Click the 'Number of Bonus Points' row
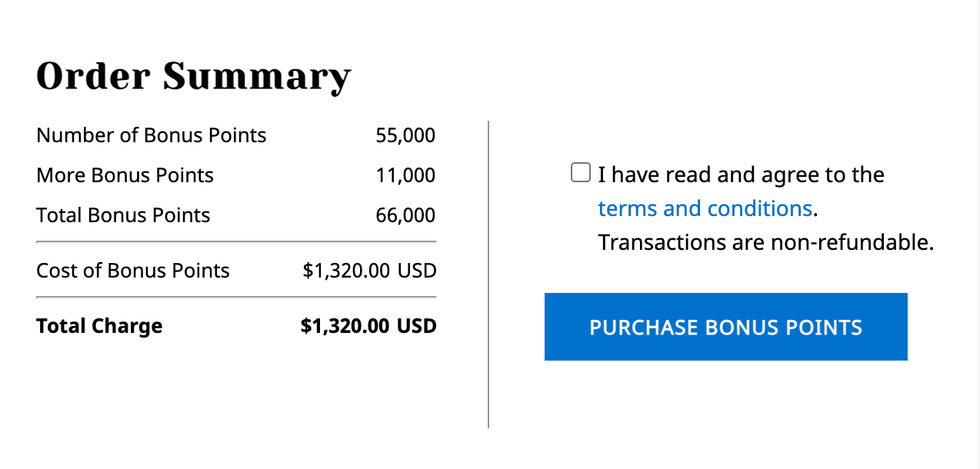Screen dimensions: 980x469 pyautogui.click(x=151, y=135)
